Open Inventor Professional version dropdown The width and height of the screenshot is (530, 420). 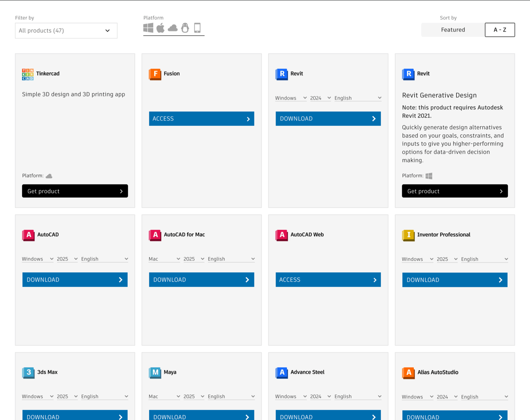[x=447, y=259]
